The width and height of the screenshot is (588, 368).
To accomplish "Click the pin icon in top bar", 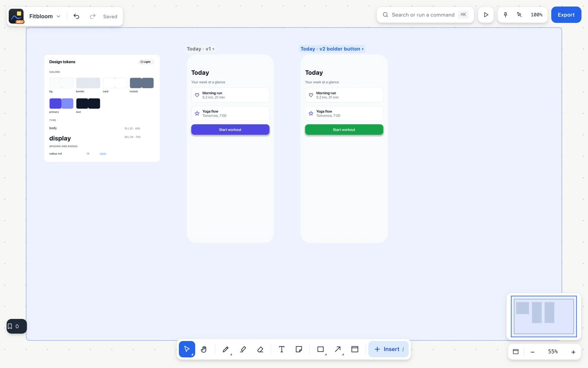I will 505,15.
